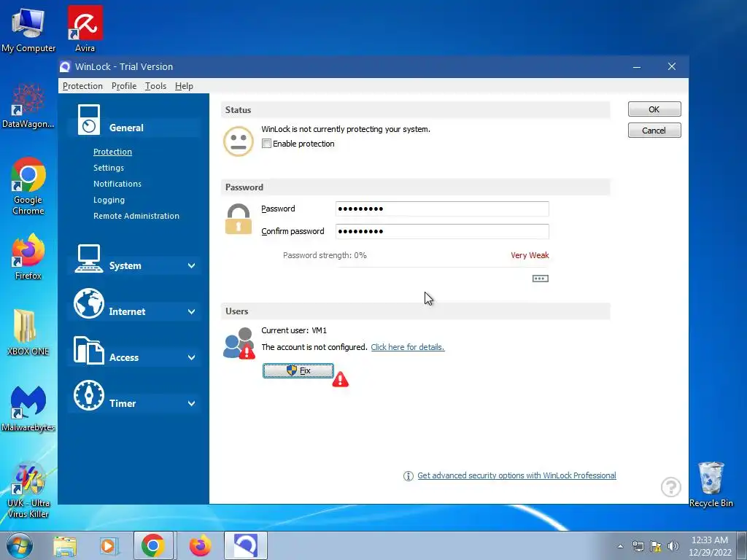Open the WinLock Professional advanced options link
Image resolution: width=747 pixels, height=560 pixels.
[516, 475]
